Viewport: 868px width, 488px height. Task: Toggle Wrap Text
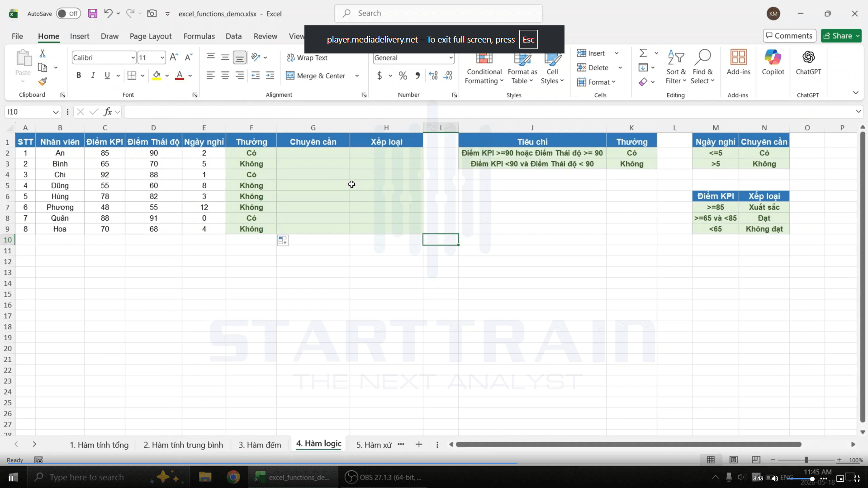coord(307,58)
